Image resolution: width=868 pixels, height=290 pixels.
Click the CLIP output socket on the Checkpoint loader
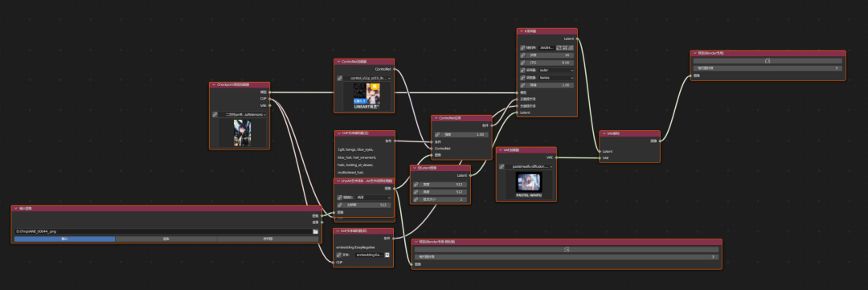tap(269, 99)
